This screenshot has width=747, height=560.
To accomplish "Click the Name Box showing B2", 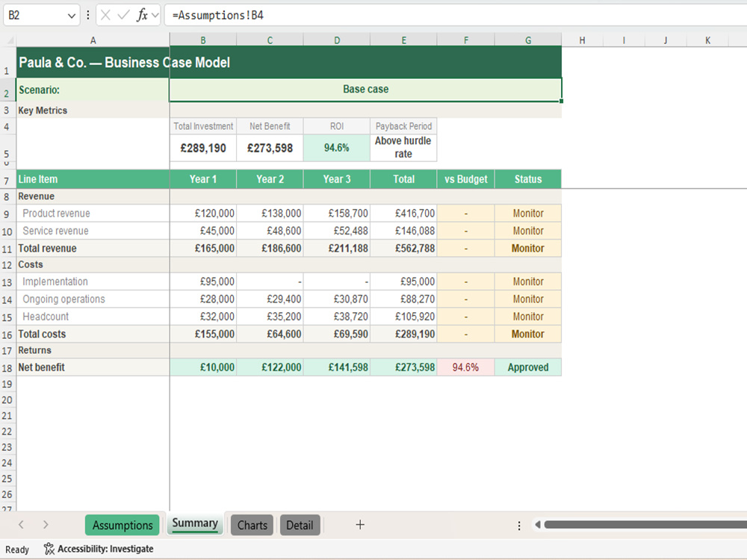I will coord(34,15).
